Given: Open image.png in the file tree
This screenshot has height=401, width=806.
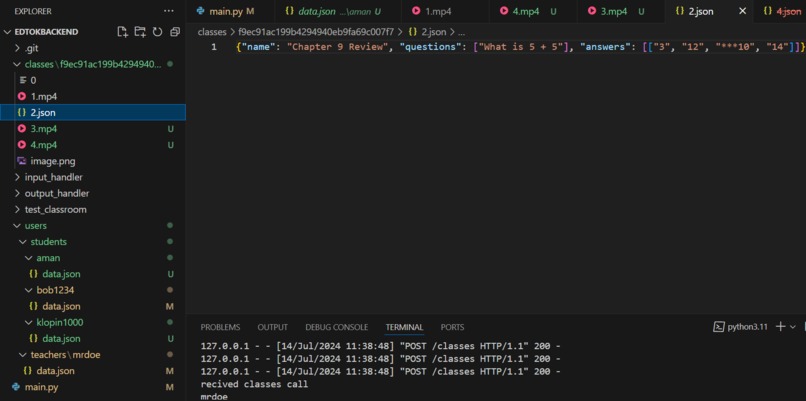Looking at the screenshot, I should pyautogui.click(x=93, y=161).
